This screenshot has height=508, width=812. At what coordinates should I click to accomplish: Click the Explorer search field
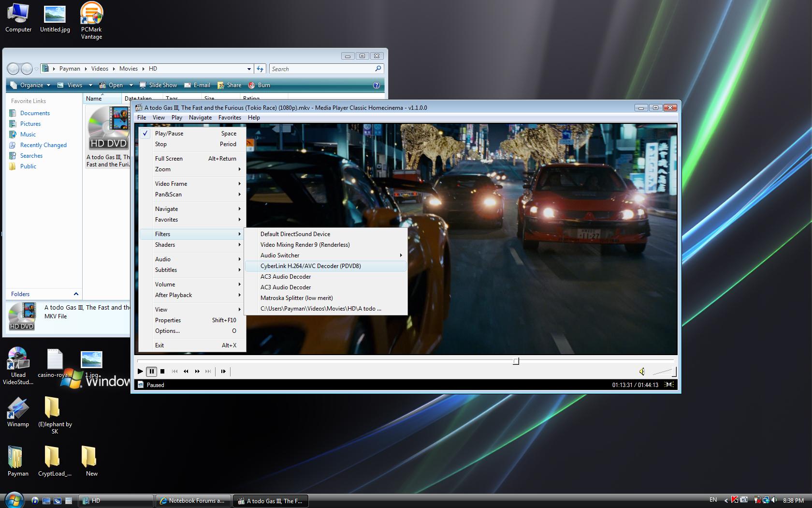pos(327,69)
